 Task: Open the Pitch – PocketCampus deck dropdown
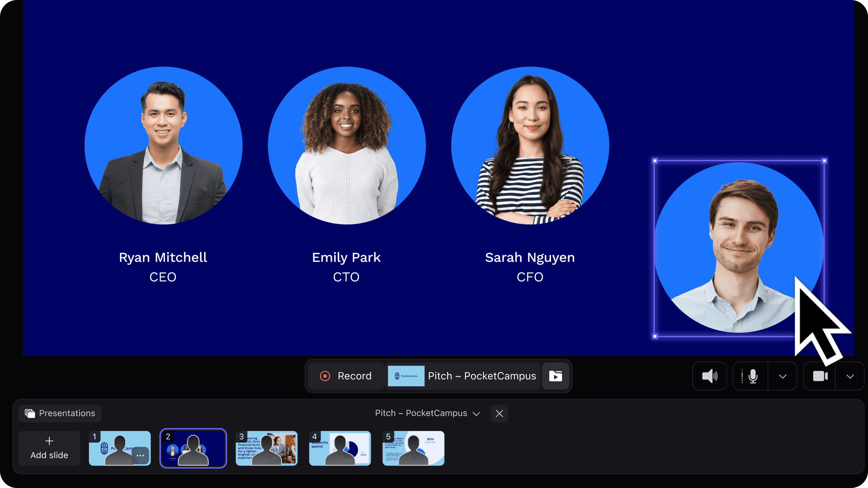coord(427,413)
